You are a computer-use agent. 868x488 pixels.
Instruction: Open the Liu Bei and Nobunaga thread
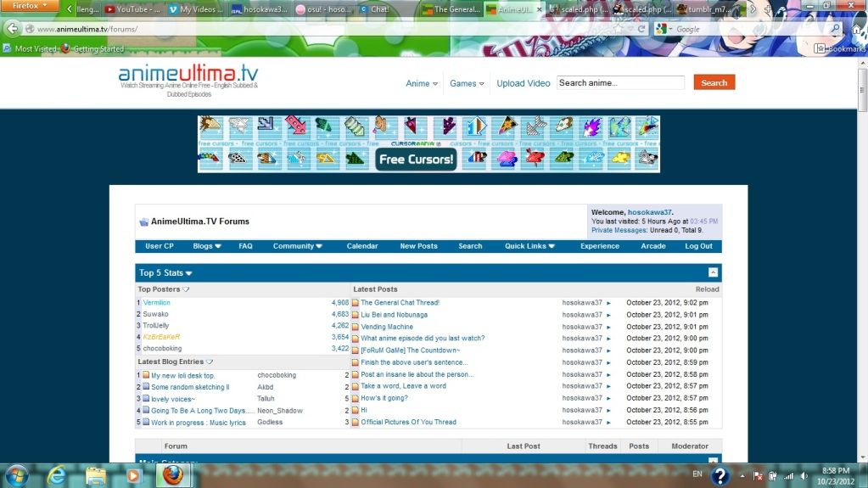[394, 315]
